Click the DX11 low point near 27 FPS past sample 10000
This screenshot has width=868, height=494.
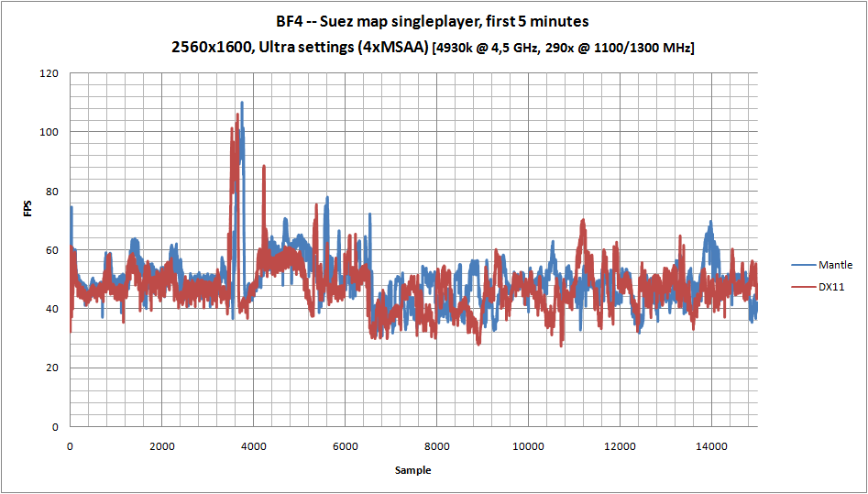561,345
